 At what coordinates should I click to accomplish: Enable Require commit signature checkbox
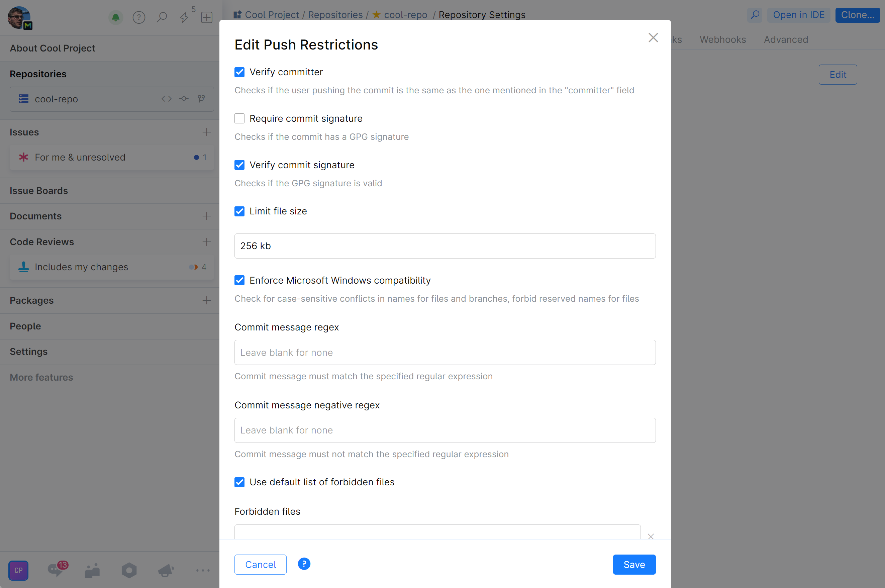pos(239,118)
